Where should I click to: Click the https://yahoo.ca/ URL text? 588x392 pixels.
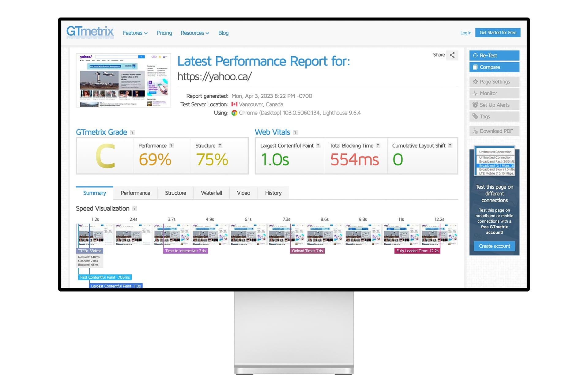point(215,77)
